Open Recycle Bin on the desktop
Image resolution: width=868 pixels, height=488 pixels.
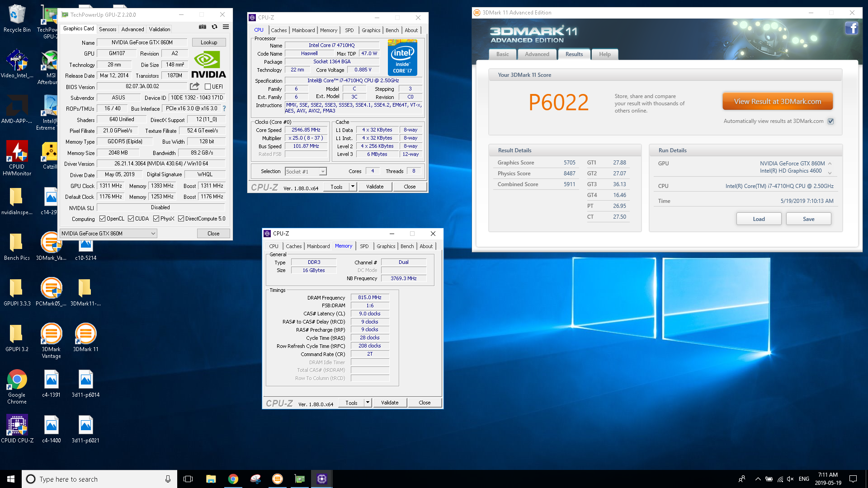17,19
